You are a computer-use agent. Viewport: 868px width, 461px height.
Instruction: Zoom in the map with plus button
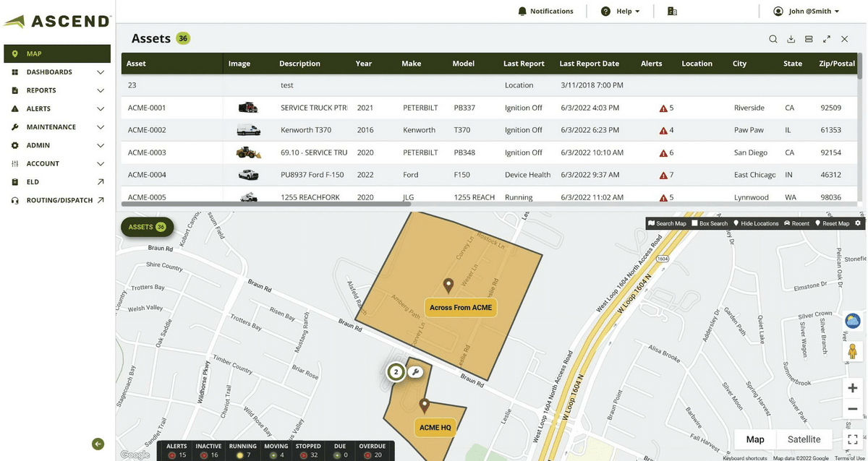pos(853,388)
